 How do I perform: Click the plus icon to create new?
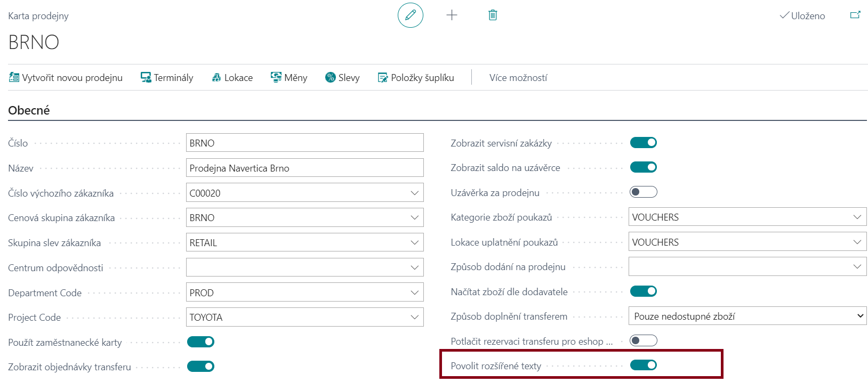pos(452,15)
